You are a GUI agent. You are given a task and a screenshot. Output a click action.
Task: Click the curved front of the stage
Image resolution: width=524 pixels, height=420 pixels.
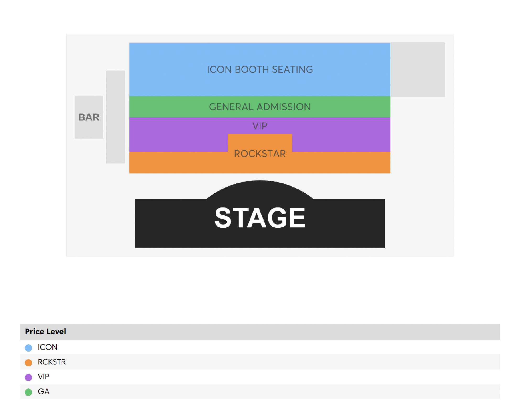260,189
